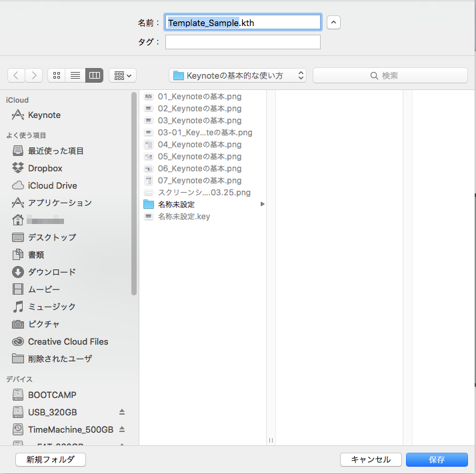Switch to list view mode
Viewport: 476px width, 474px height.
(x=75, y=75)
